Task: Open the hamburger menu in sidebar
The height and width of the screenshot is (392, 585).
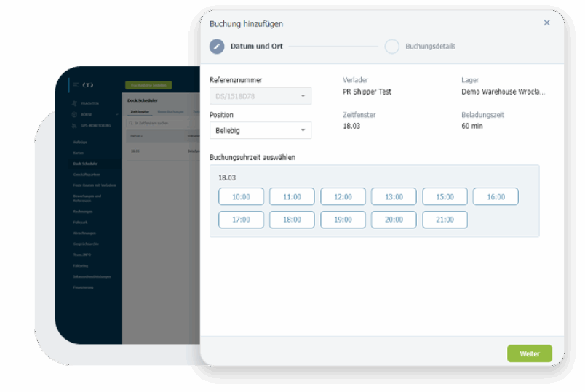Action: 76,85
